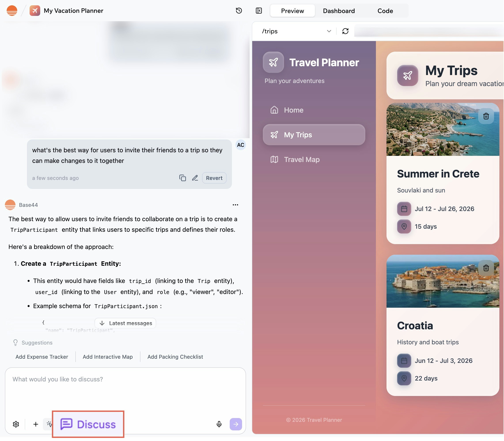Collapse the chat side panel icon

click(259, 11)
